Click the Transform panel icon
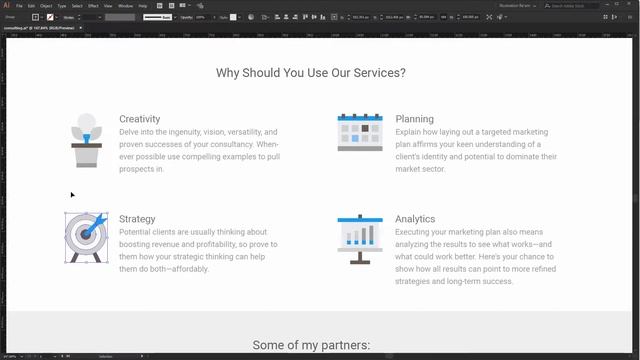Viewport: 640px width, 360px height. coord(489,17)
